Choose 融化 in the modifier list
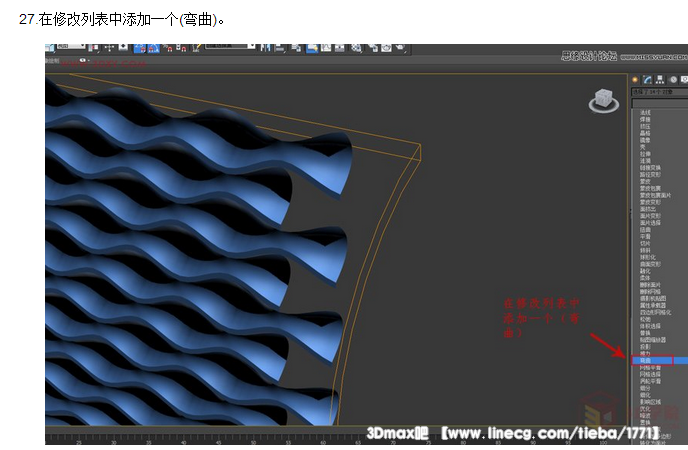The image size is (688, 450). pos(645,271)
